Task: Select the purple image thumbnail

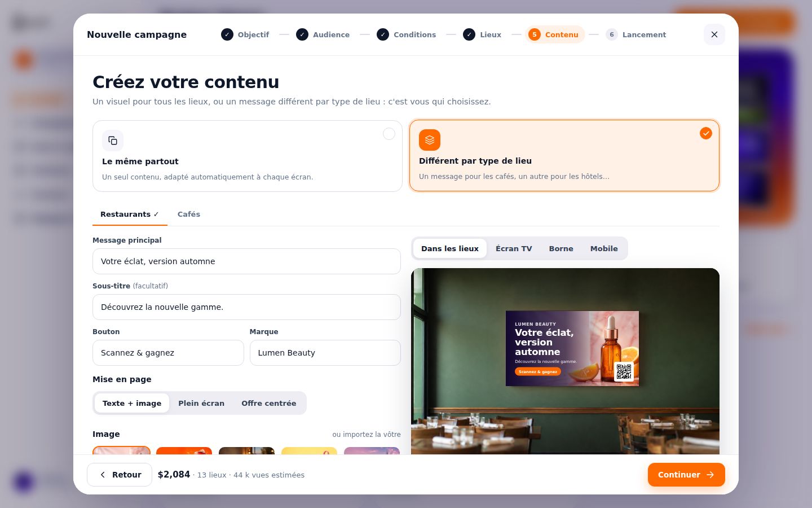Action: point(372,450)
